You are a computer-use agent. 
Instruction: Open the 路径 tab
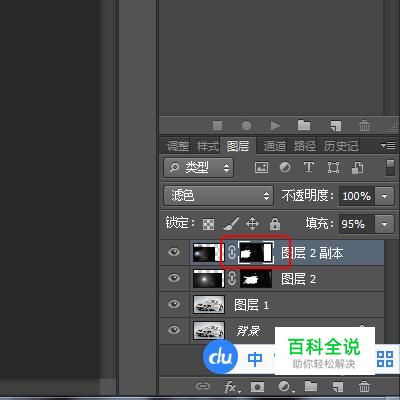[305, 146]
